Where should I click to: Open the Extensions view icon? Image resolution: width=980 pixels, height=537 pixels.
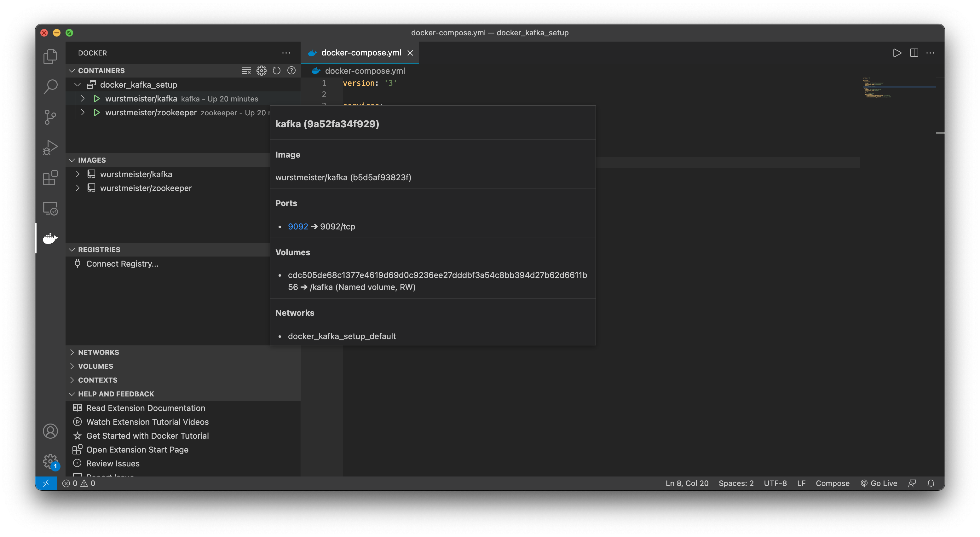tap(50, 178)
